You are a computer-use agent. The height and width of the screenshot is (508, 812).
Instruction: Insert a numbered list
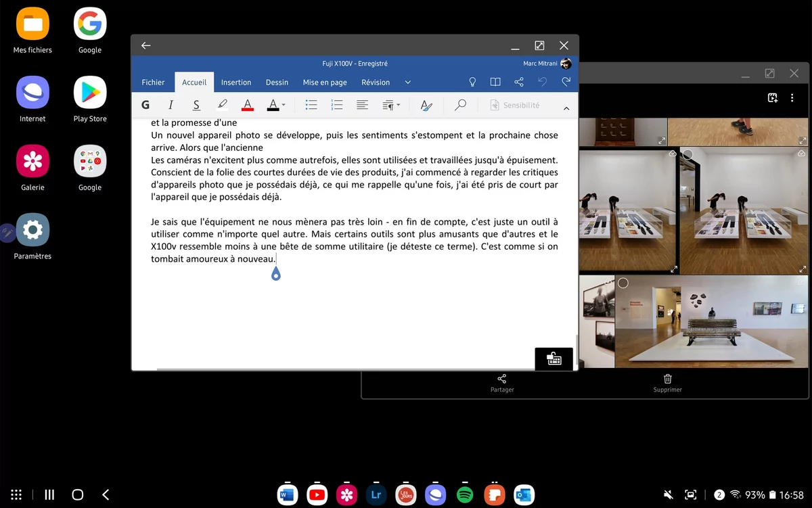336,105
